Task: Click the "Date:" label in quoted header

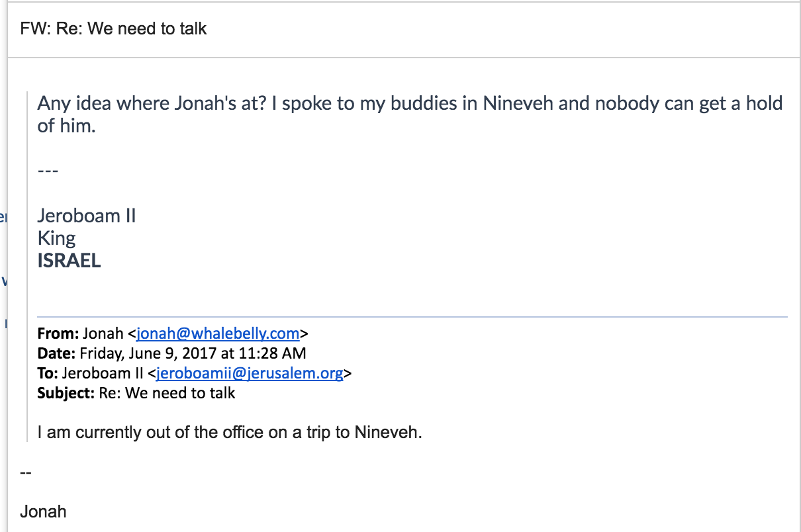Action: tap(57, 353)
